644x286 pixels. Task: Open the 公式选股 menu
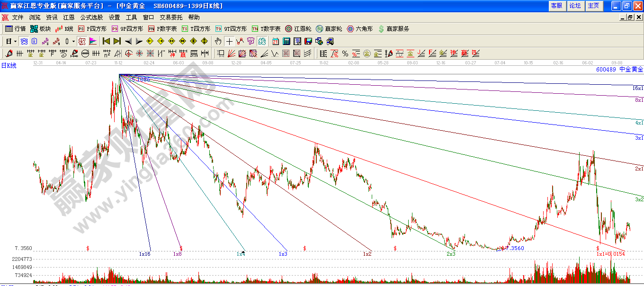(x=91, y=17)
